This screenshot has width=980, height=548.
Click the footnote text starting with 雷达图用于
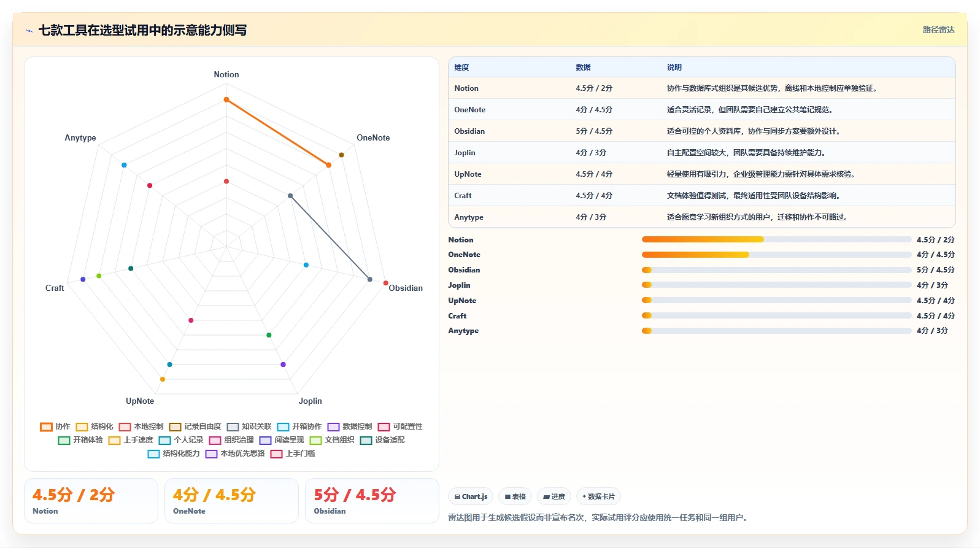[x=599, y=518]
